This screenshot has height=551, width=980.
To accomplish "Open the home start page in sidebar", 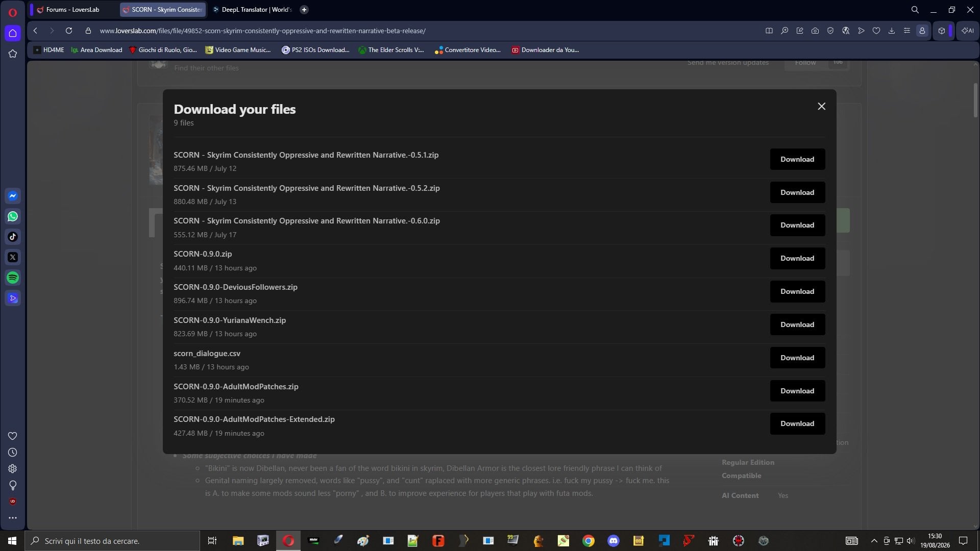I will (x=13, y=34).
